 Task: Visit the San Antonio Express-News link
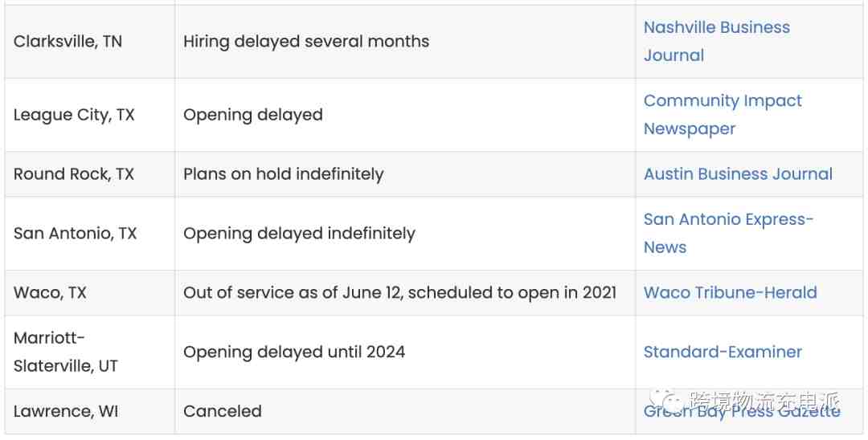coord(728,220)
